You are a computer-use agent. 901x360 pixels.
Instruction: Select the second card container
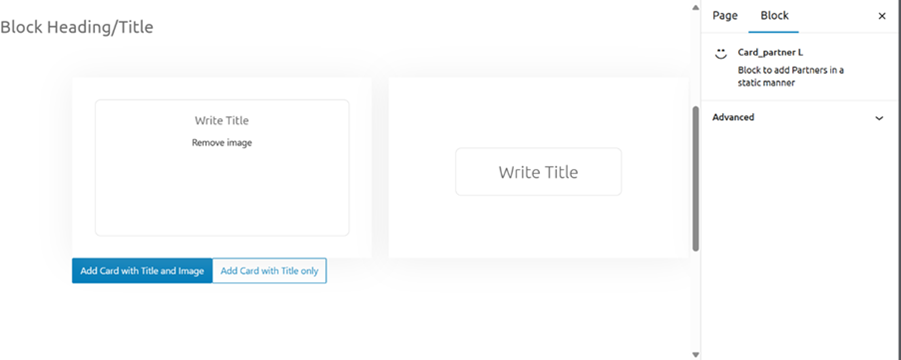(x=538, y=168)
